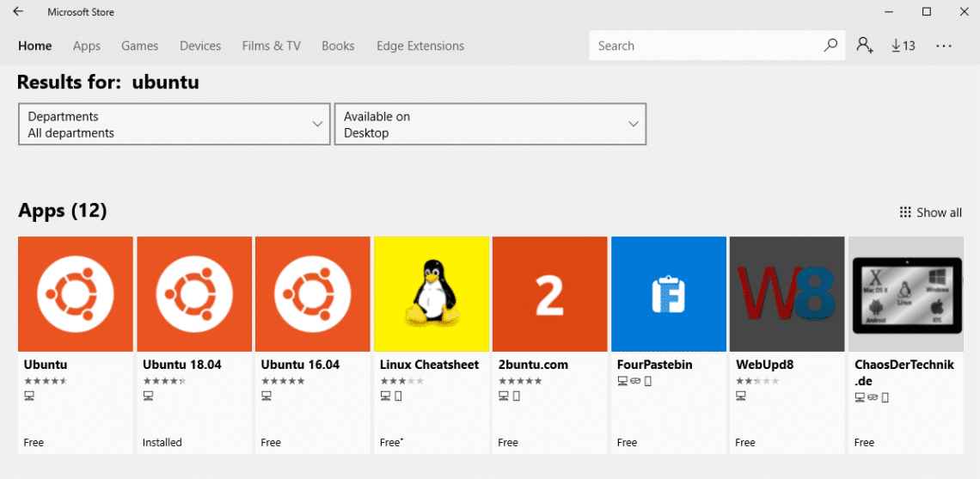The width and height of the screenshot is (980, 479).
Task: Switch to the Films & TV tab
Action: [272, 46]
